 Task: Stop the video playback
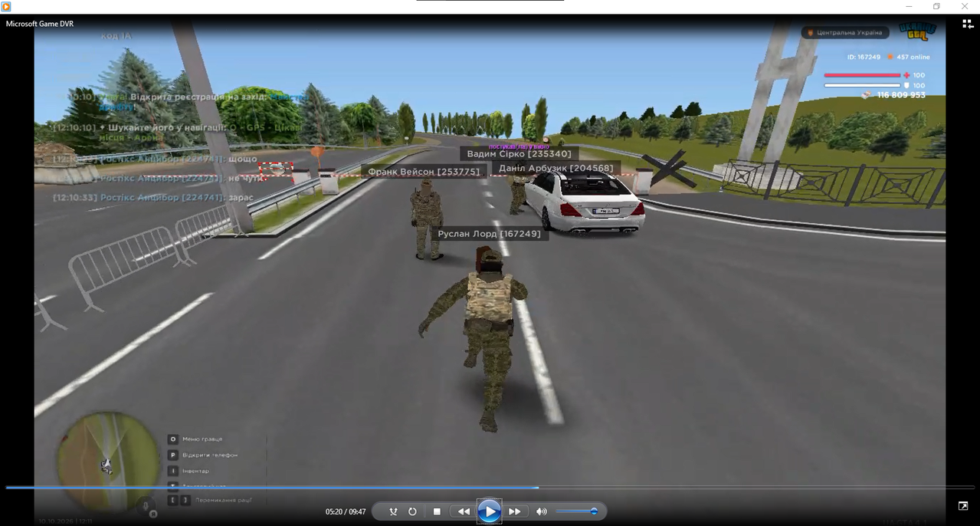437,511
